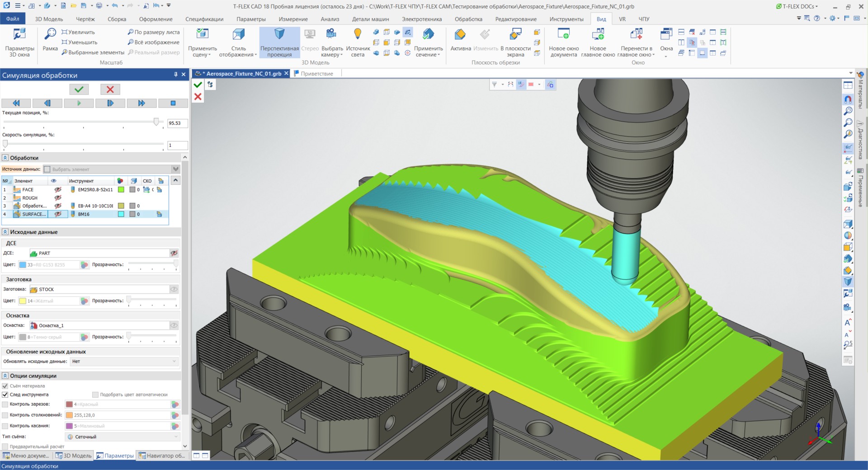Uncheck the След инструмента checkbox
The height and width of the screenshot is (470, 868).
[x=5, y=395]
